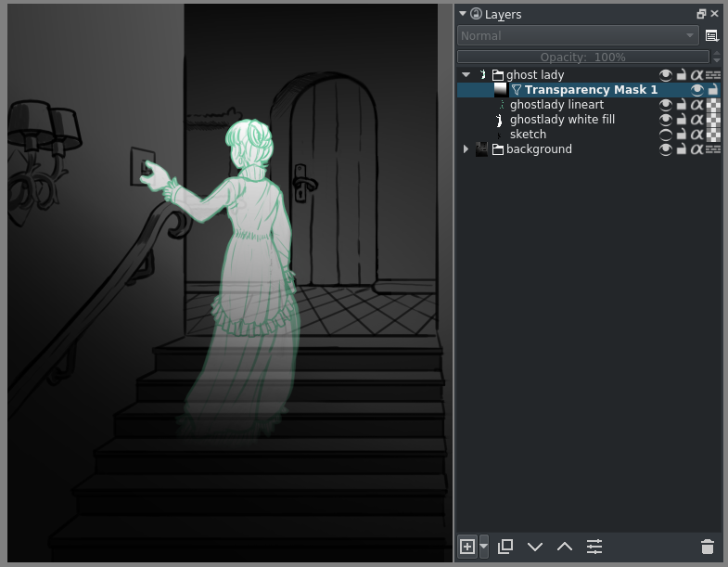The image size is (728, 567).
Task: Toggle alpha lock on ghostlady lineart
Action: click(696, 105)
